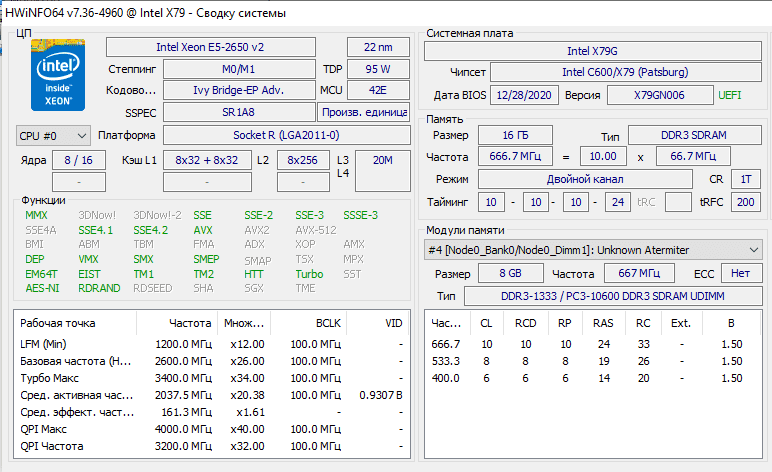
Task: Click the AES-NI feature flag
Action: pos(41,288)
